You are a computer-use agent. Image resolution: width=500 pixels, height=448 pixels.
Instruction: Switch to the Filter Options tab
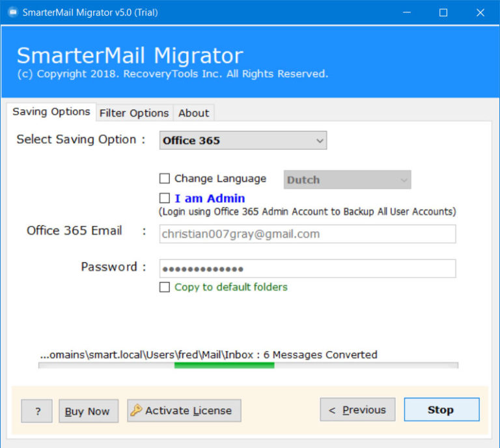[134, 113]
